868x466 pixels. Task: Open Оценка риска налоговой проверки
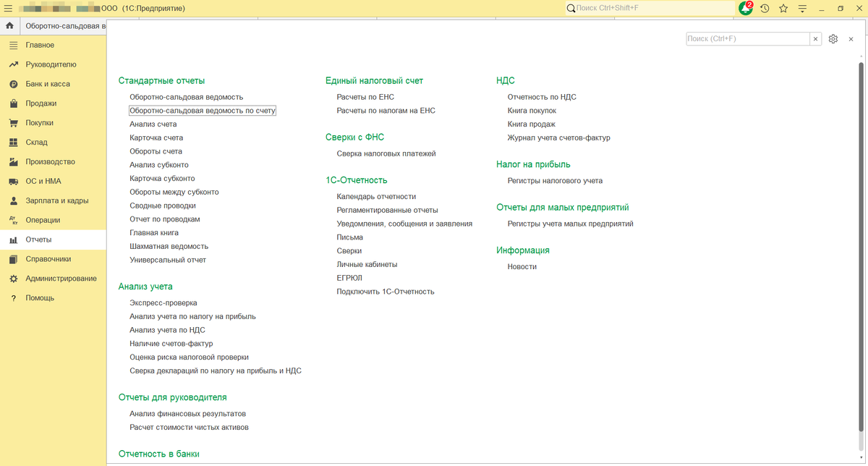click(x=190, y=357)
